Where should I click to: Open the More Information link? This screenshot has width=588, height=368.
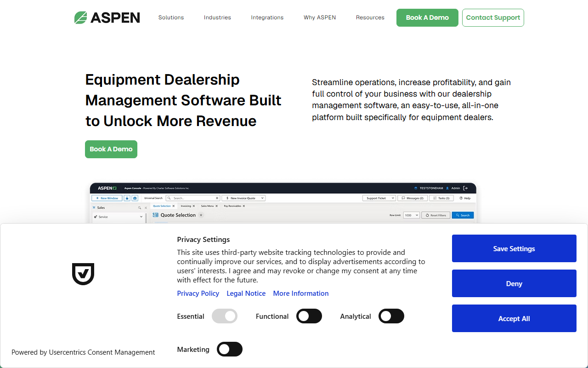[x=301, y=293]
